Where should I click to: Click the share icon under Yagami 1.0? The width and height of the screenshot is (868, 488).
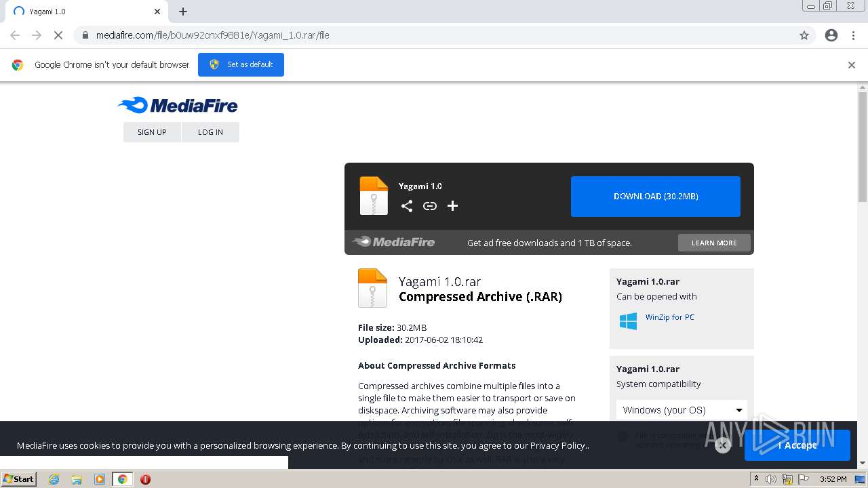tap(407, 206)
